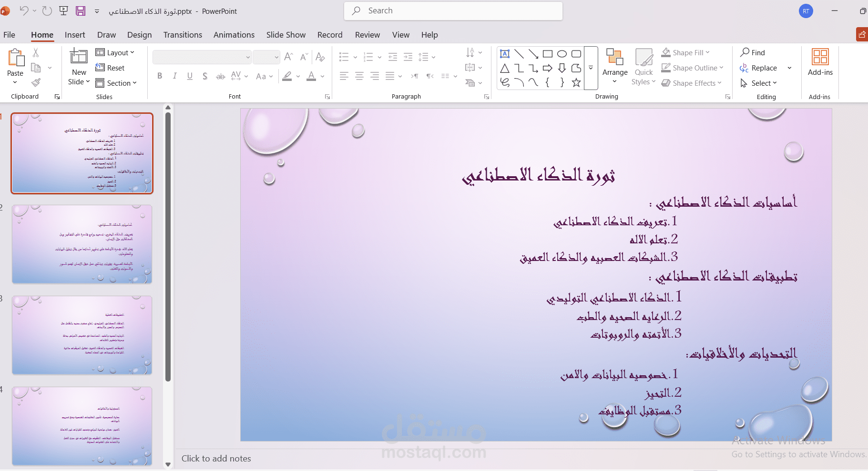Decrease list indent level
868x471 pixels.
point(393,57)
